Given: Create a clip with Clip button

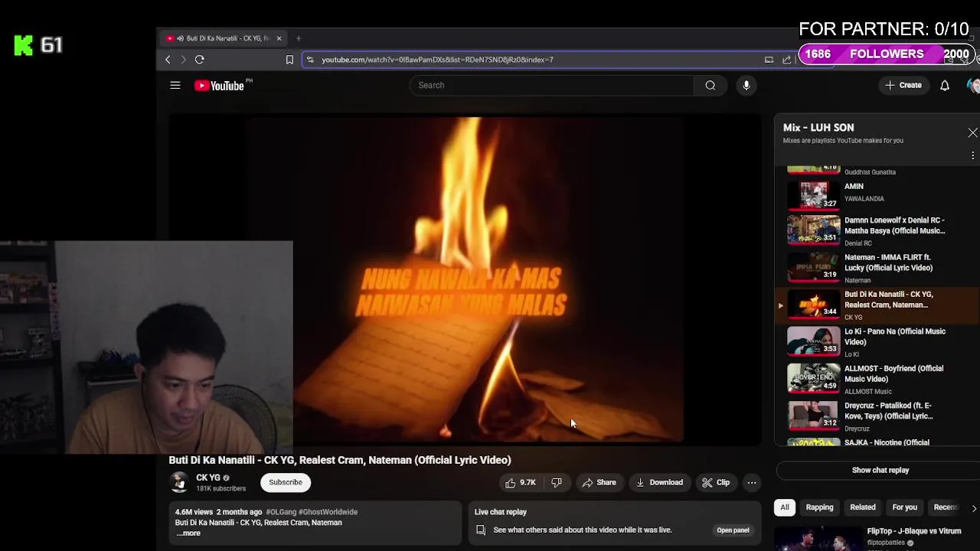Looking at the screenshot, I should click(x=716, y=483).
